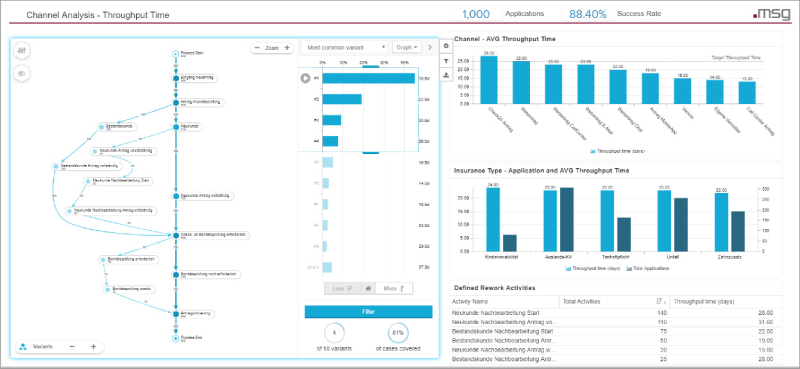Select the variant #2 bar in the chart
The width and height of the screenshot is (800, 369).
tap(342, 99)
